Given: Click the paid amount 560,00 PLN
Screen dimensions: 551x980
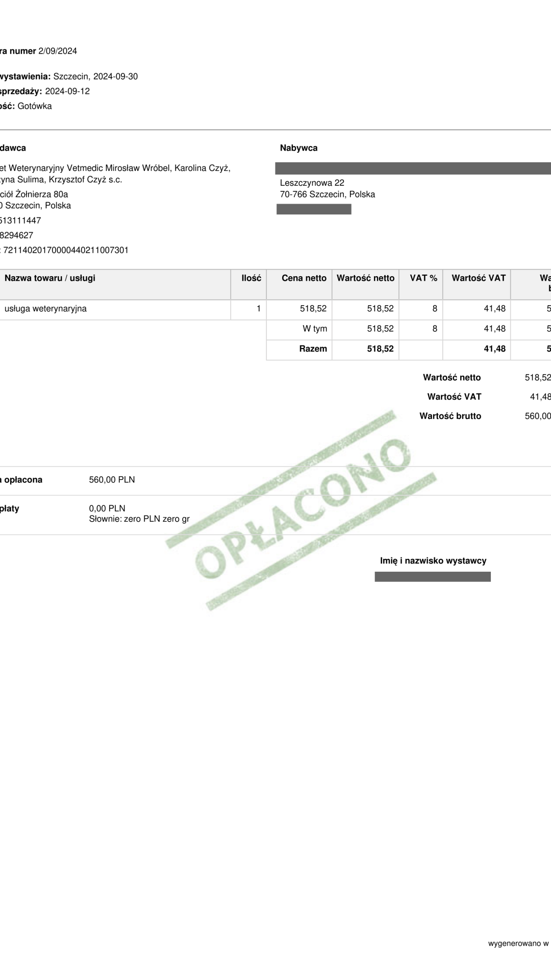Looking at the screenshot, I should 112,480.
